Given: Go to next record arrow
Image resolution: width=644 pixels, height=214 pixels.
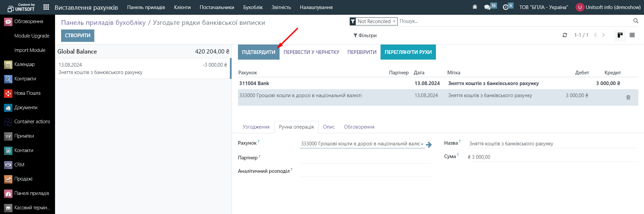Looking at the screenshot, I should pos(603,35).
